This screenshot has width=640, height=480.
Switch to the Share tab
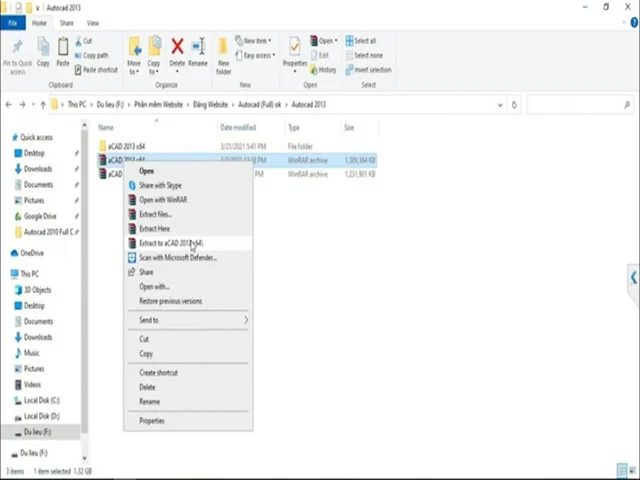tap(67, 23)
